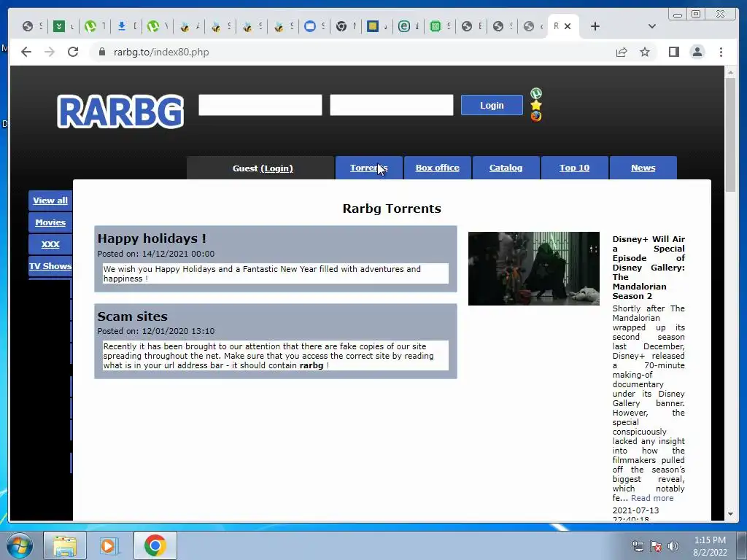Open the Windows Start menu
The height and width of the screenshot is (560, 747).
(20, 545)
